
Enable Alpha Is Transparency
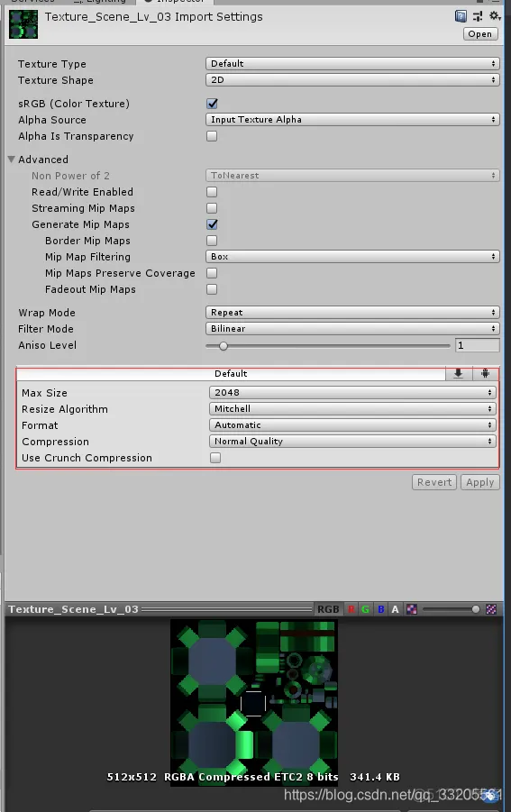212,136
